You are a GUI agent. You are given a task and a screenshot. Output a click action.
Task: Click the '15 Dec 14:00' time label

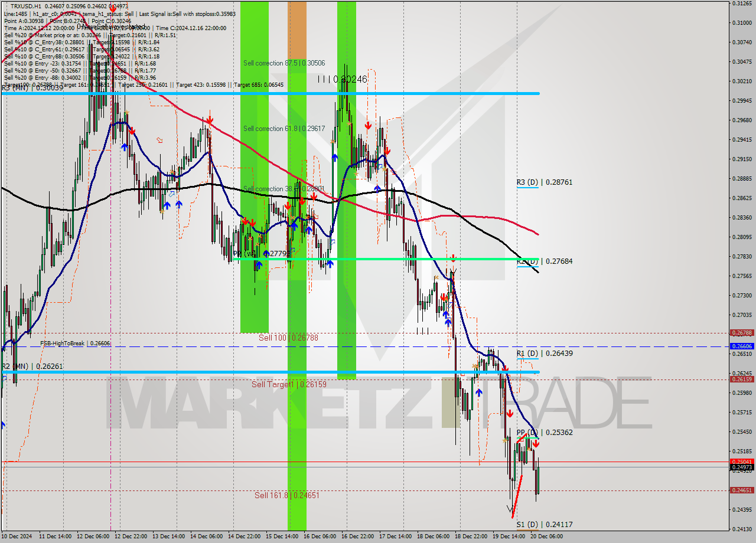tap(282, 537)
